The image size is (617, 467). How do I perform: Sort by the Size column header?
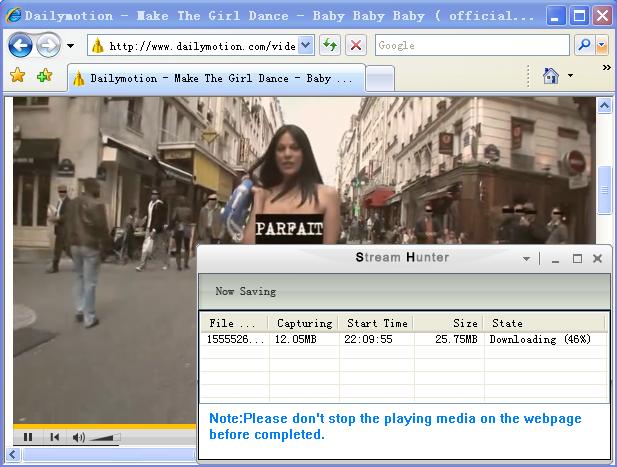click(x=449, y=323)
